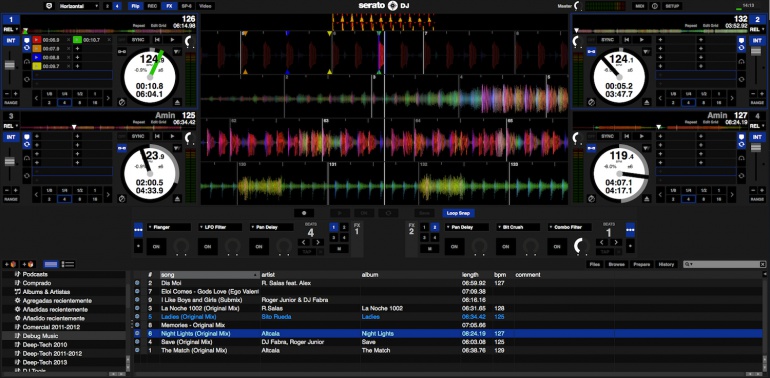Adjust the Master volume knob
The image size is (770, 378).
pos(578,6)
